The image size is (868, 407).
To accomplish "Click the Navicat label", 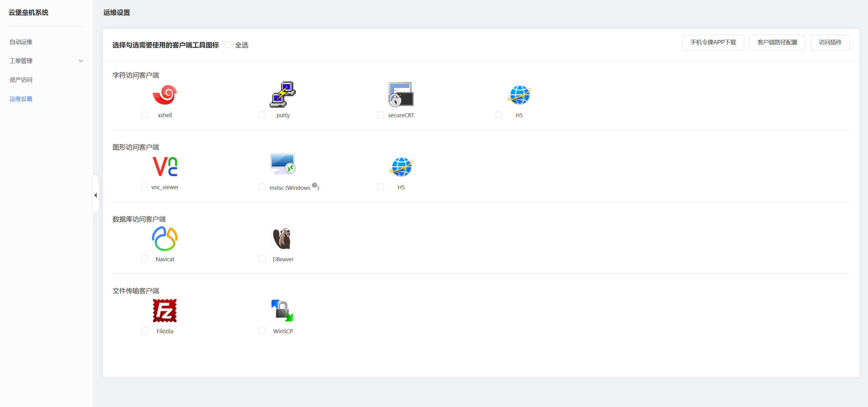I will pyautogui.click(x=165, y=259).
